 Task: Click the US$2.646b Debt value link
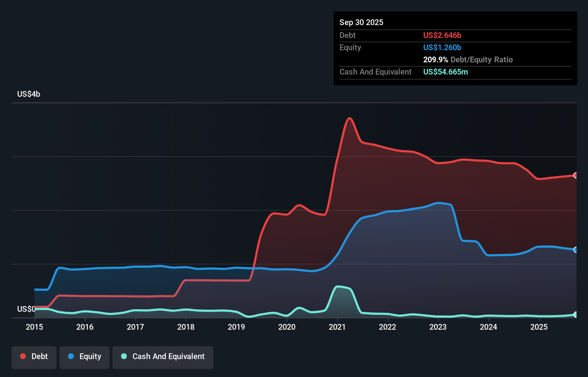(x=442, y=35)
